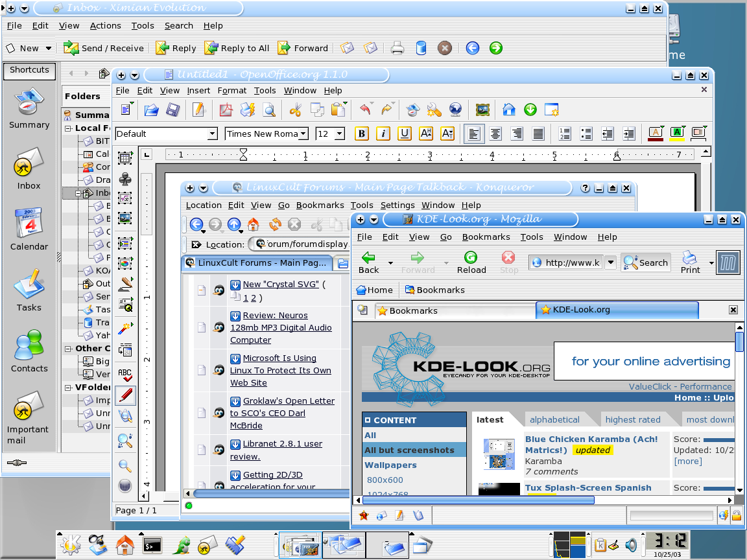Image resolution: width=747 pixels, height=560 pixels.
Task: Toggle justified alignment in OpenOffice
Action: pyautogui.click(x=538, y=134)
